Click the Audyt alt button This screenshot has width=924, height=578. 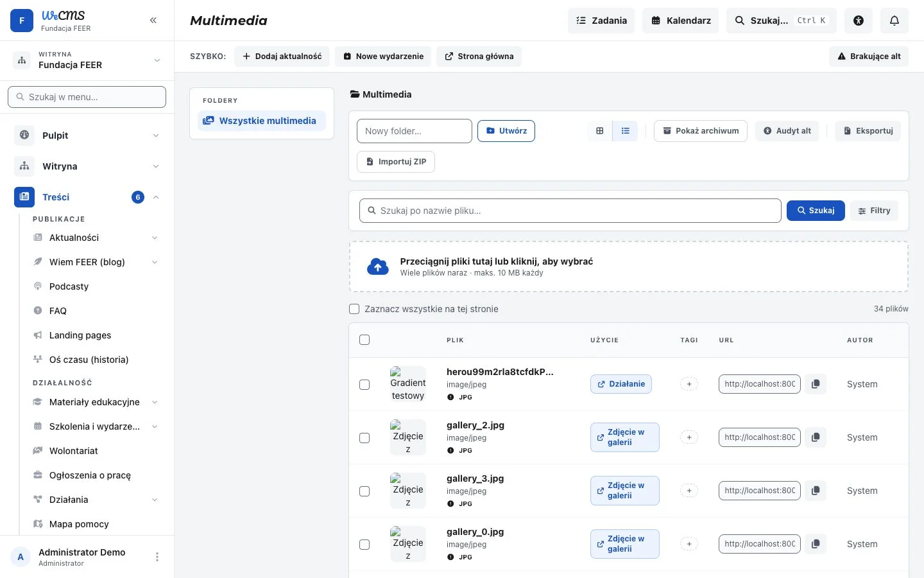click(x=787, y=131)
